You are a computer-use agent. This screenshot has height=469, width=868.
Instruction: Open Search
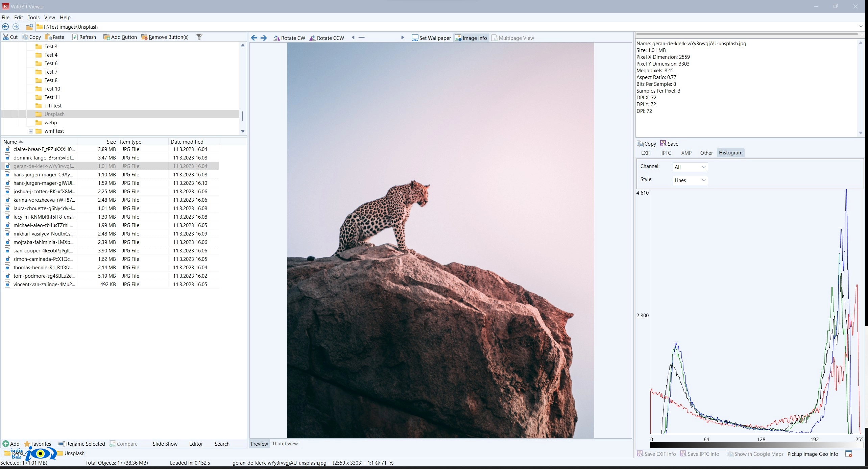click(222, 444)
